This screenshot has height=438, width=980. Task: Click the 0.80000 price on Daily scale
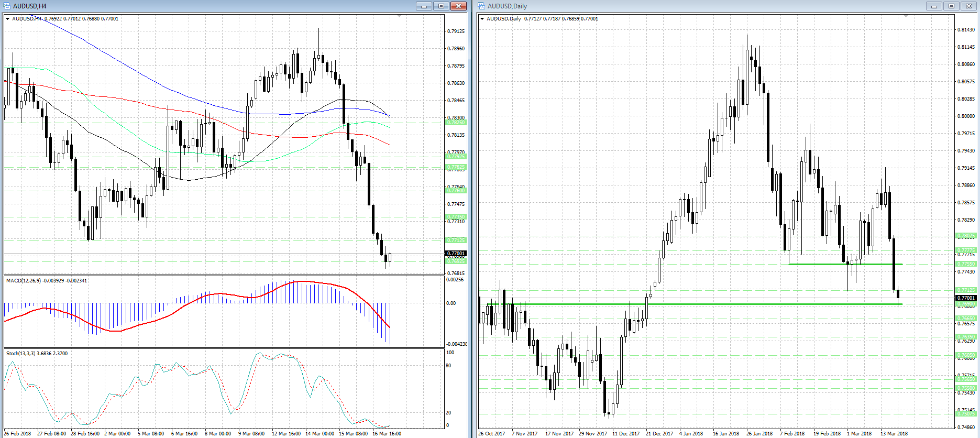[966, 116]
